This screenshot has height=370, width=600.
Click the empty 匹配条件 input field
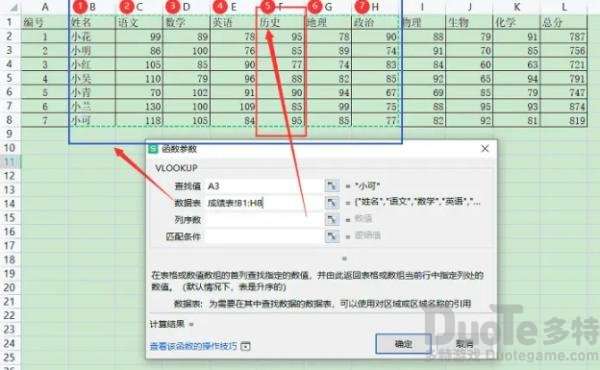pyautogui.click(x=263, y=236)
